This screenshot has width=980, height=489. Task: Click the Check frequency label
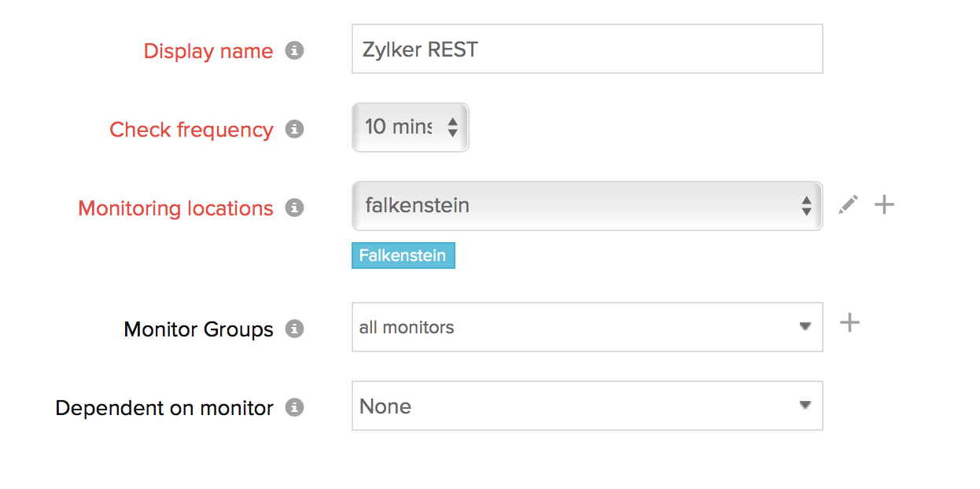click(191, 130)
